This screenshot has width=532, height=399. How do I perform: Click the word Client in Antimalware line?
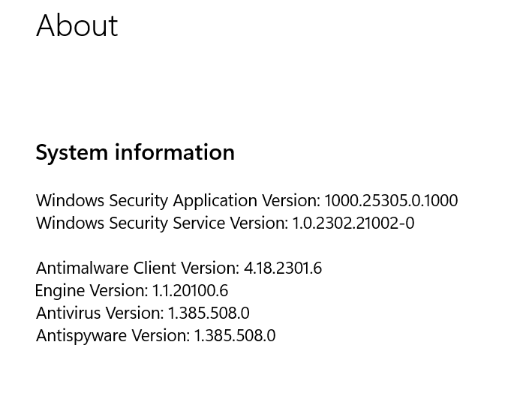(x=155, y=268)
